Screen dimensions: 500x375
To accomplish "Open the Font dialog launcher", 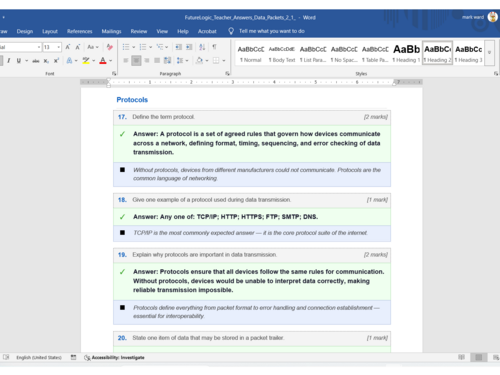I will pyautogui.click(x=114, y=74).
